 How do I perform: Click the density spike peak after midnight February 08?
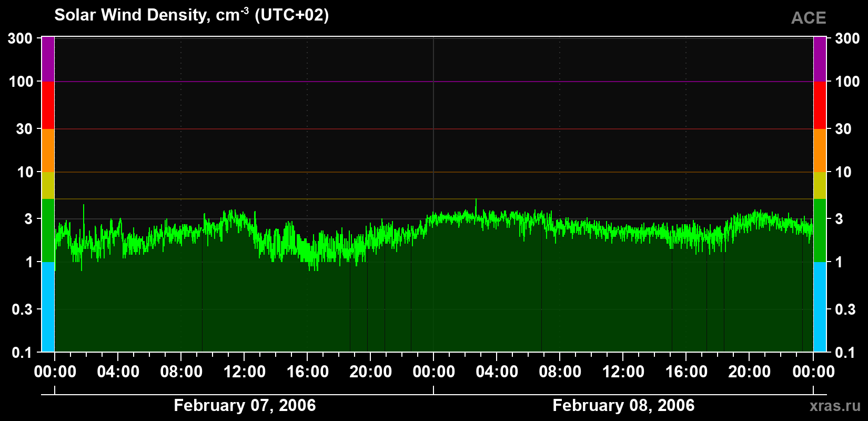(x=476, y=200)
